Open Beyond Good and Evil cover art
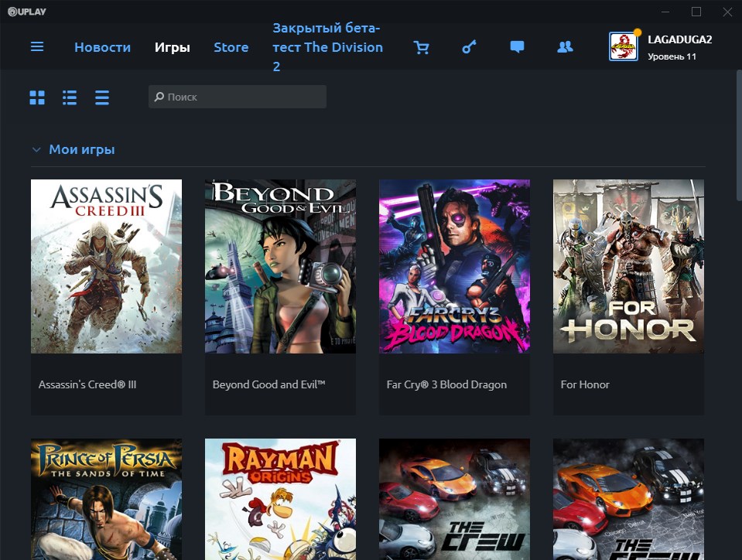The width and height of the screenshot is (742, 560). click(281, 266)
